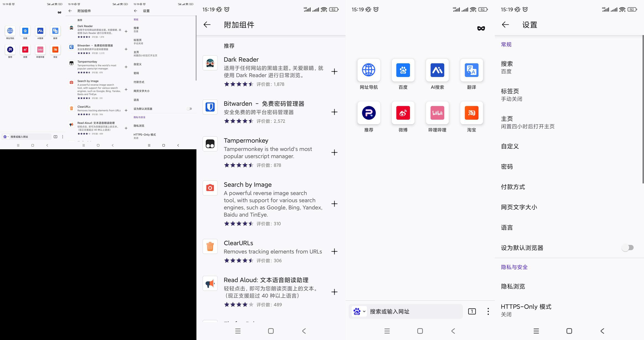Add ClearURLs via plus in small add-ons thumbnail
The height and width of the screenshot is (340, 644).
point(126,110)
